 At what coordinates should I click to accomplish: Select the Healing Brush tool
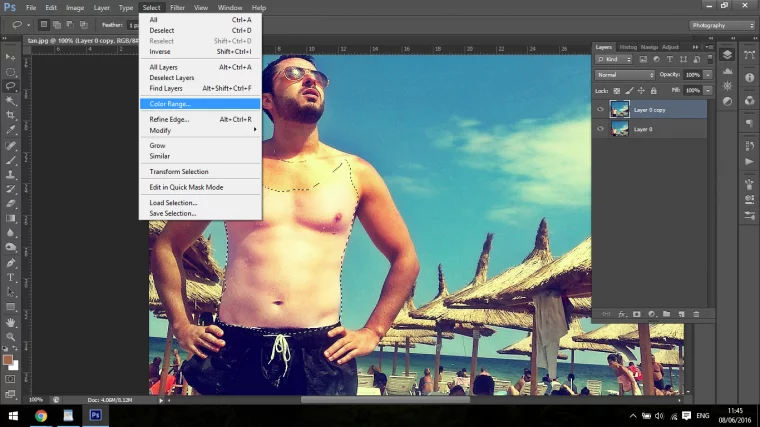(x=10, y=145)
